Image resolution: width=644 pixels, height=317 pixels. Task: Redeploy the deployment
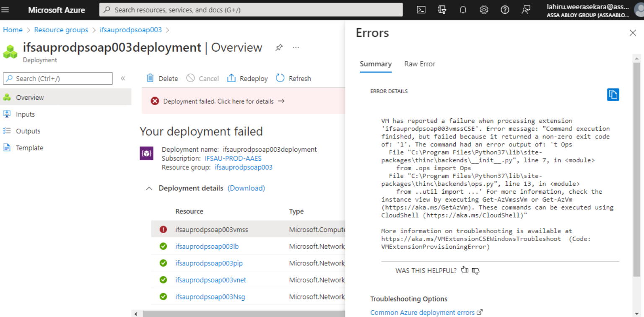(x=247, y=78)
